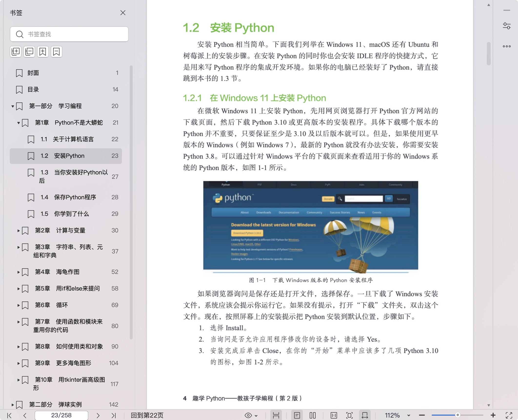
Task: Expand 第7章 使用函数和模块 chapter
Action: tap(19, 322)
